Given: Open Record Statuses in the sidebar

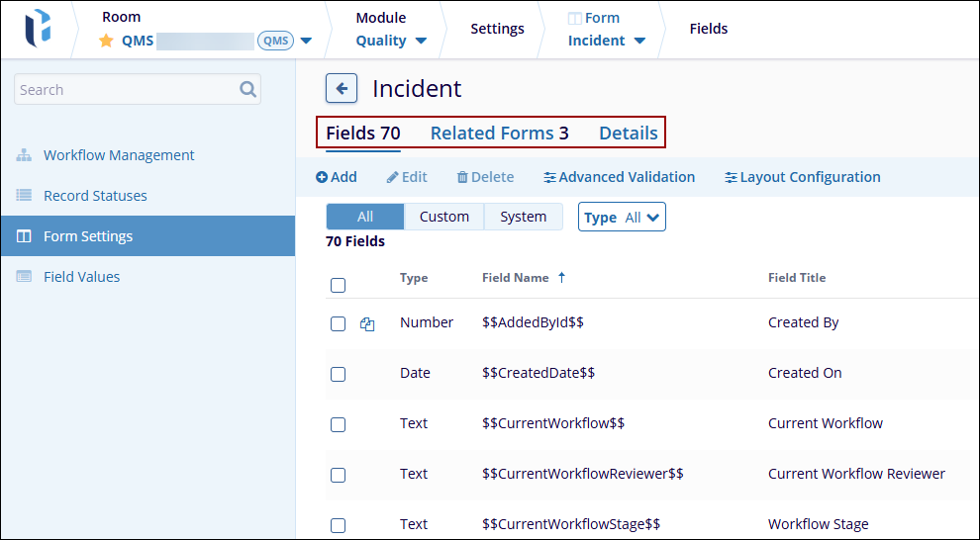Looking at the screenshot, I should click(x=95, y=196).
